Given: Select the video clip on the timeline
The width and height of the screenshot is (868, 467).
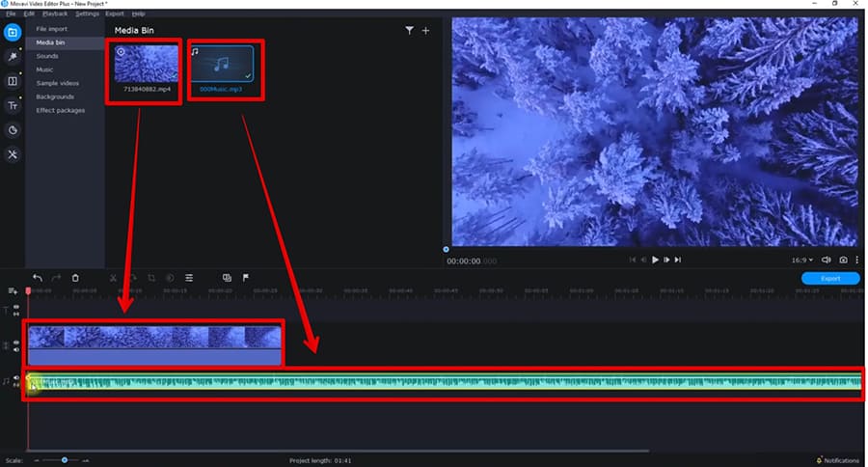Looking at the screenshot, I should [155, 345].
